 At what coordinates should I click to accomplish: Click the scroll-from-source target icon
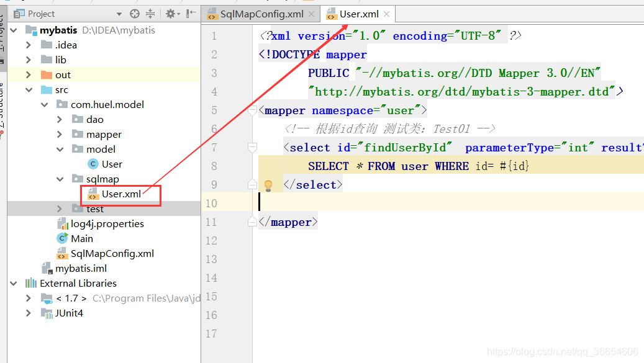point(135,14)
